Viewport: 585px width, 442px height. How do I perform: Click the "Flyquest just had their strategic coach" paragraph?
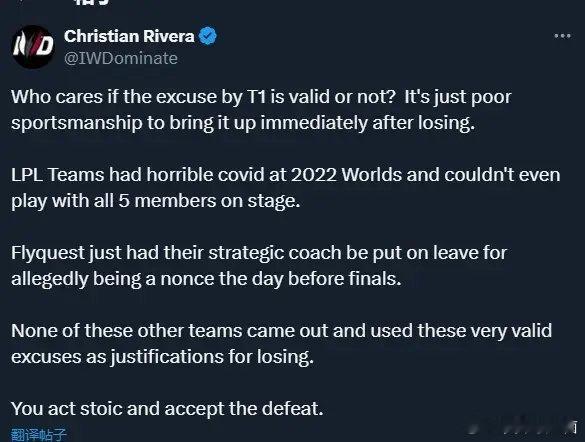click(259, 266)
